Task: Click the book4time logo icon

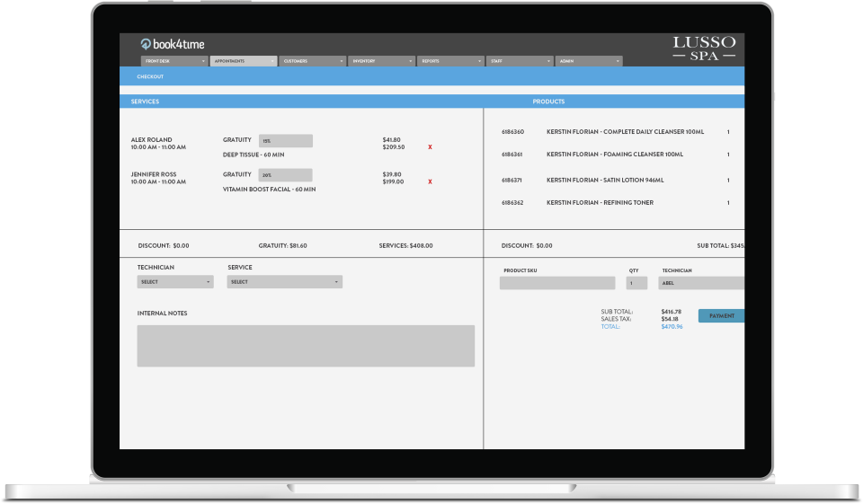Action: (x=146, y=43)
